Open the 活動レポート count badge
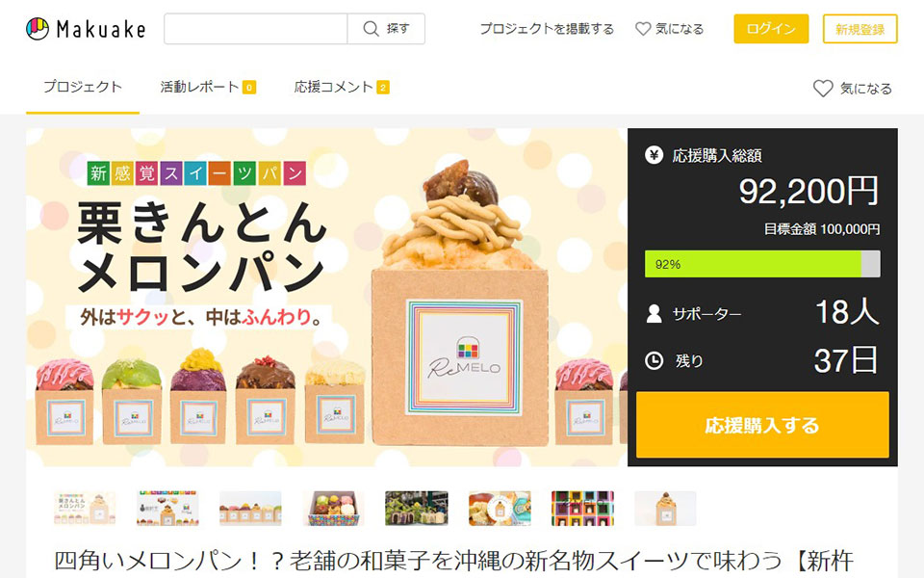The width and height of the screenshot is (924, 578). pyautogui.click(x=249, y=88)
